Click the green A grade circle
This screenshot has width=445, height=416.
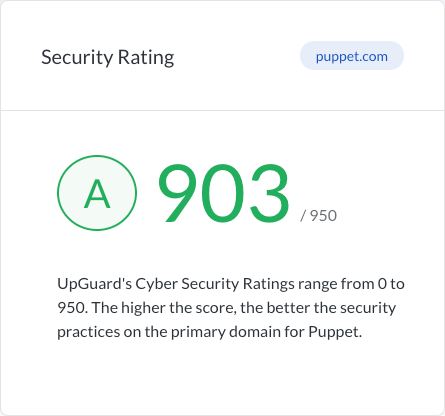click(x=97, y=193)
